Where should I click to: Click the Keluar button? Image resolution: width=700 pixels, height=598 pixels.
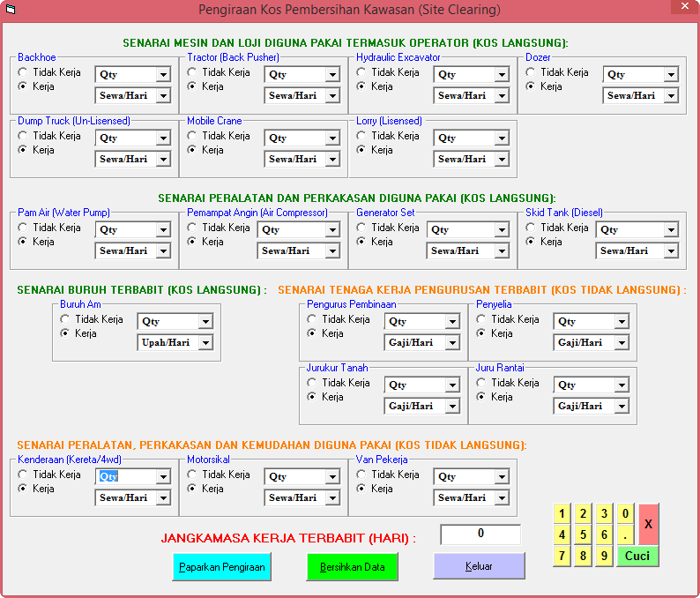(479, 566)
